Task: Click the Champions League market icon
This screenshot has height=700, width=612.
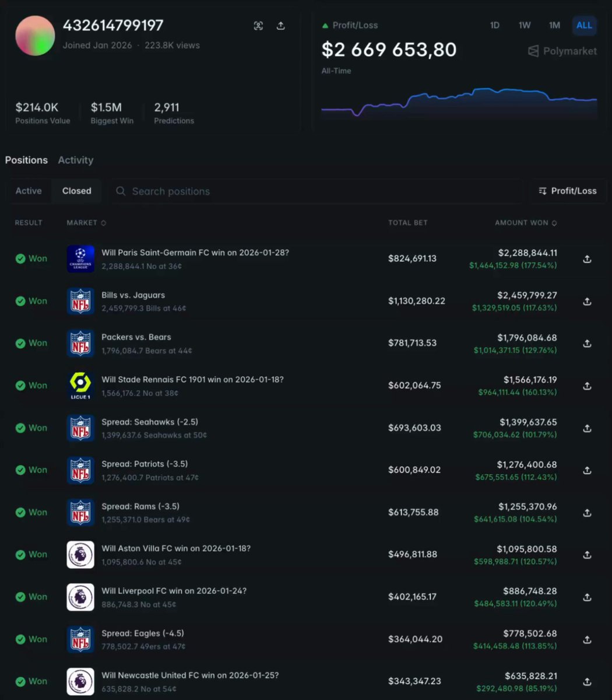Action: coord(80,259)
